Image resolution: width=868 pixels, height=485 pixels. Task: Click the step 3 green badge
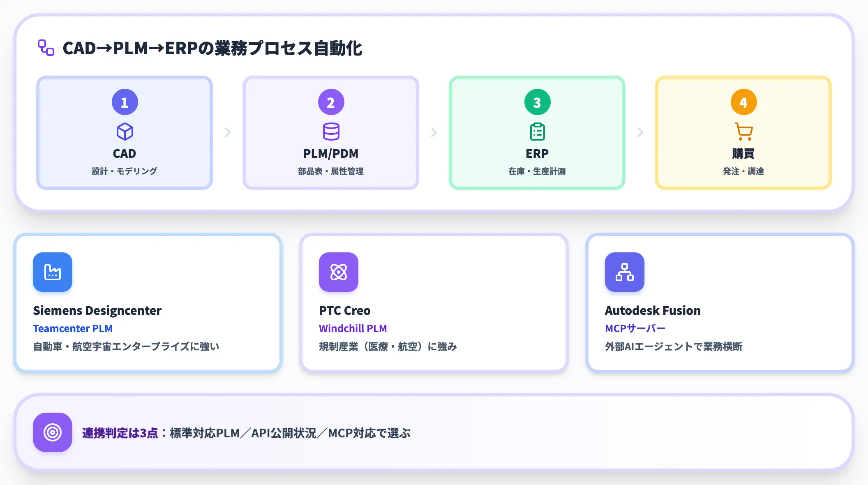538,102
